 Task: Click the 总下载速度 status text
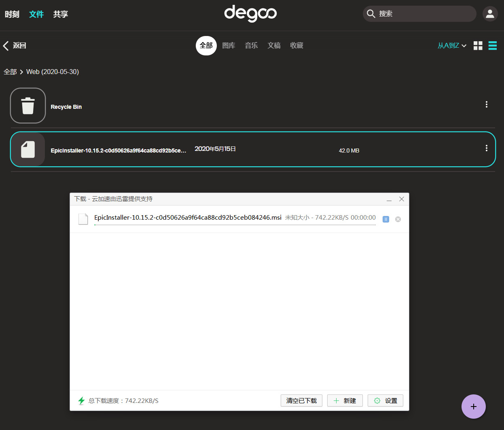[123, 401]
